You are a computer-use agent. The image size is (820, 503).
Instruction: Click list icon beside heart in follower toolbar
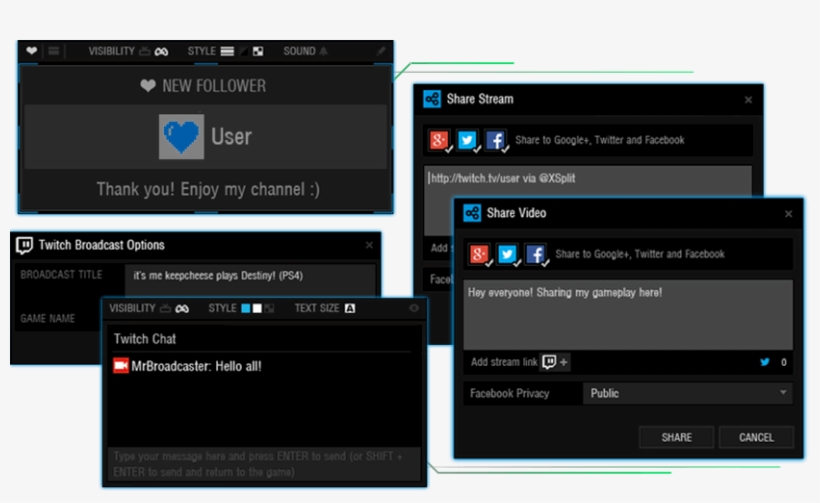tap(53, 51)
